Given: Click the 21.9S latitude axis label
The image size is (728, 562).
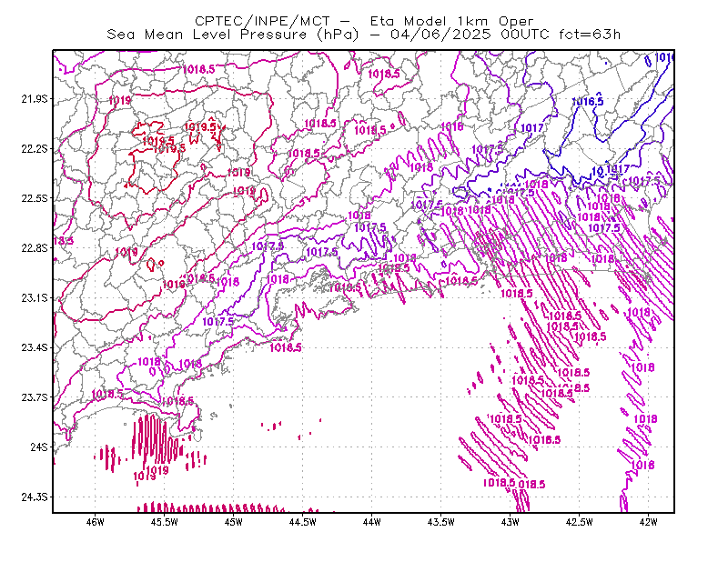Looking at the screenshot, I should coord(35,99).
